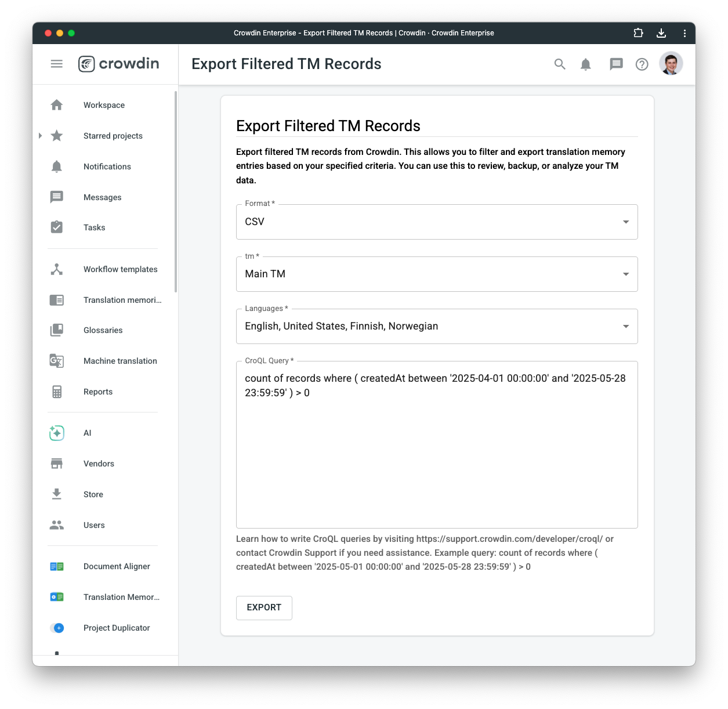The height and width of the screenshot is (709, 728).
Task: Click the Reports icon
Action: click(x=57, y=392)
